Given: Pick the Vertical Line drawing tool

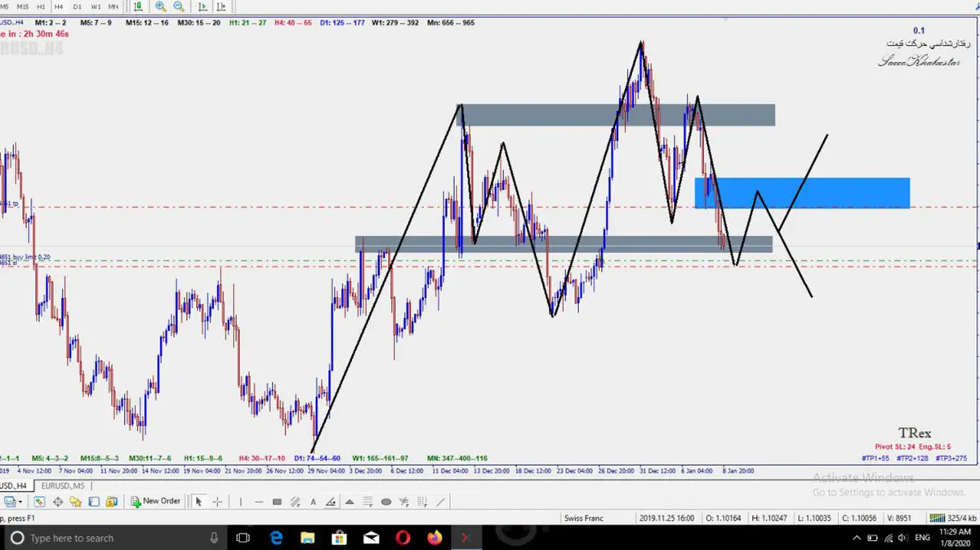Looking at the screenshot, I should point(240,501).
